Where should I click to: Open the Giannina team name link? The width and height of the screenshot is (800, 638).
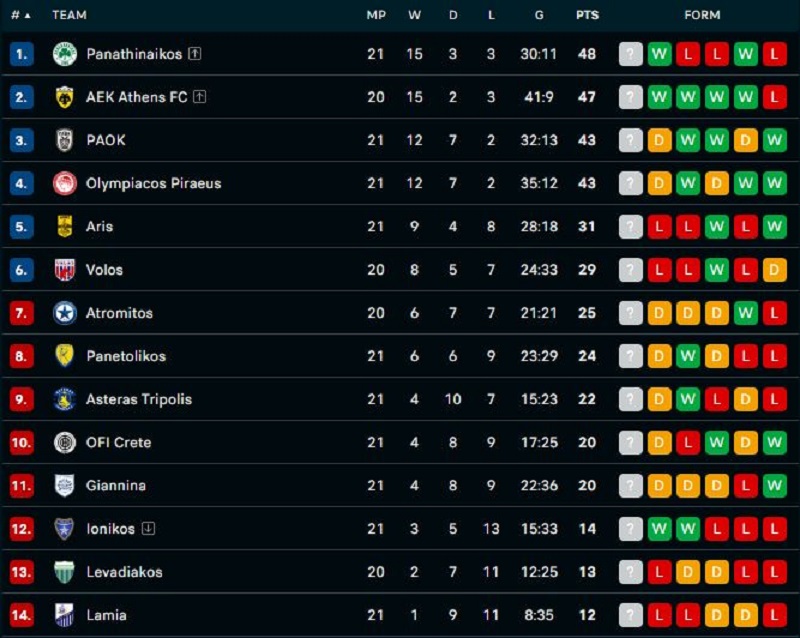(116, 485)
